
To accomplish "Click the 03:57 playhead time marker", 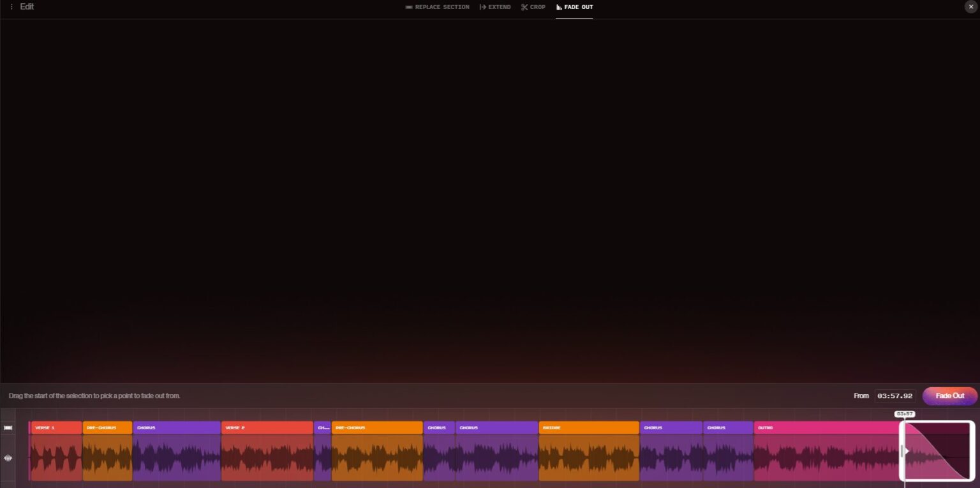I will point(905,414).
